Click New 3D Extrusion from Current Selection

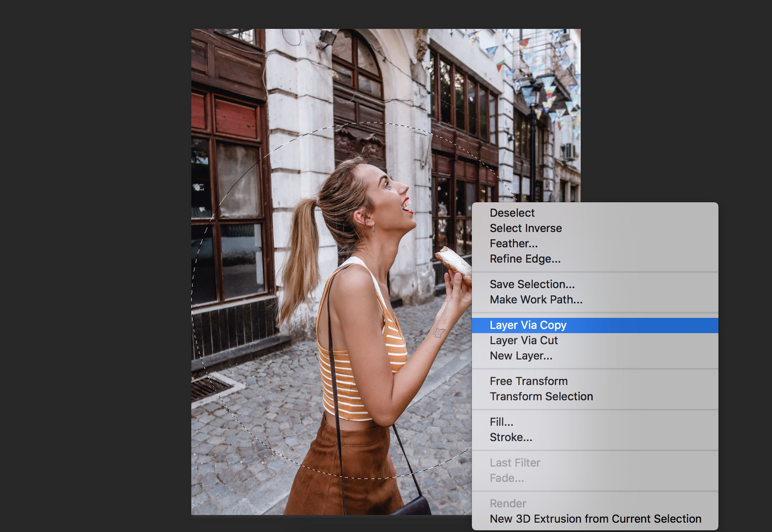coord(595,519)
